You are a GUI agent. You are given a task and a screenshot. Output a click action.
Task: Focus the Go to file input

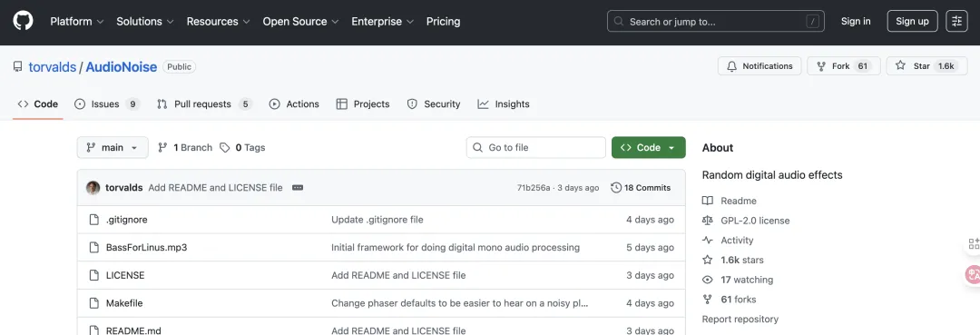tap(536, 147)
